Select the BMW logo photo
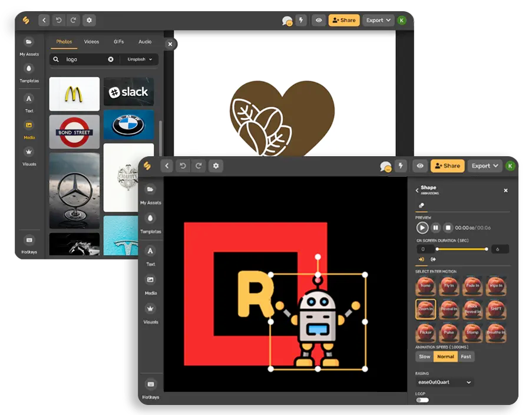Screen dimensions: 532x415 click(128, 125)
